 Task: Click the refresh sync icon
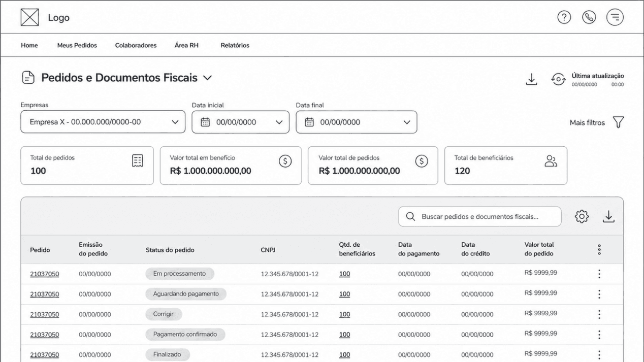[558, 79]
